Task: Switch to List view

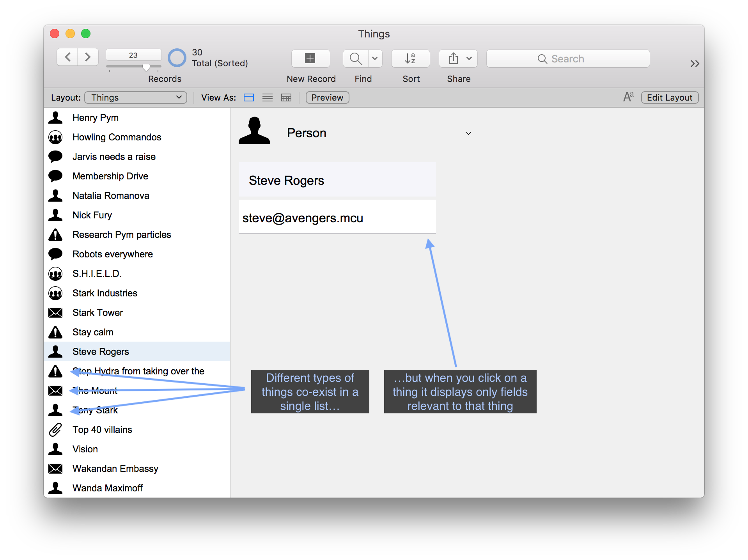Action: [268, 97]
